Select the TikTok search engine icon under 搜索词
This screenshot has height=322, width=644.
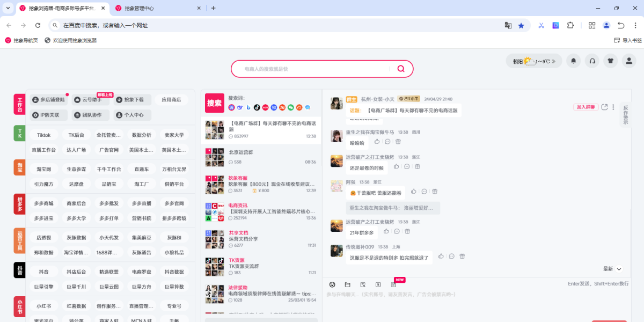(257, 107)
